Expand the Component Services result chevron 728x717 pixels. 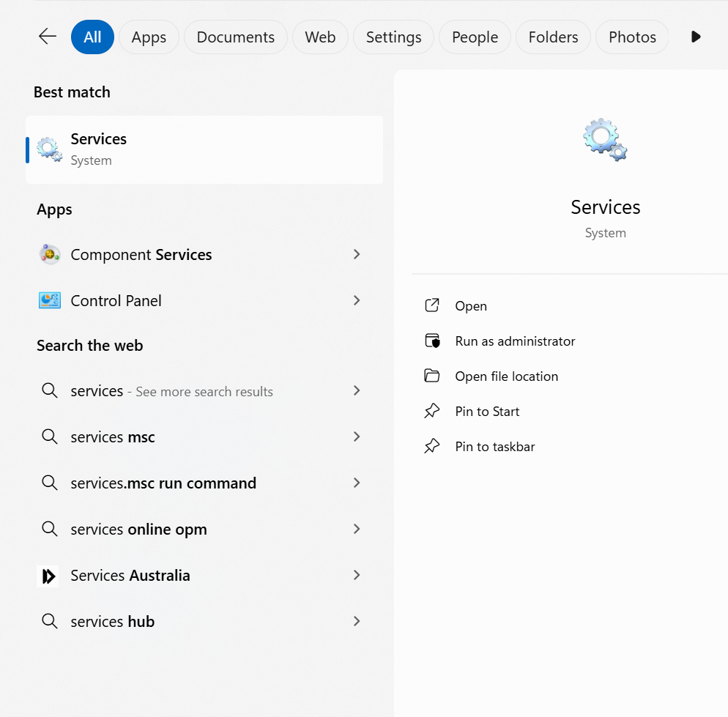click(x=357, y=254)
